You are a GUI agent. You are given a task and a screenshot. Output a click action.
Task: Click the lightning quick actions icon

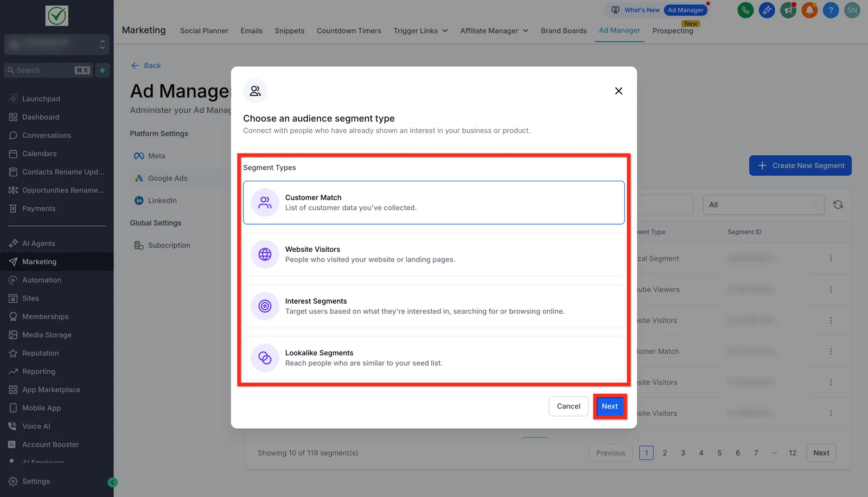point(103,71)
